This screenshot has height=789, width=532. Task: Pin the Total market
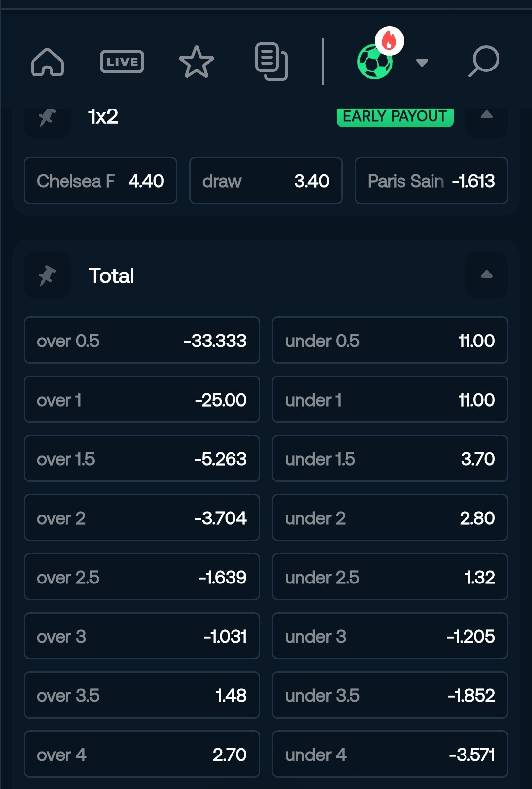tap(47, 275)
